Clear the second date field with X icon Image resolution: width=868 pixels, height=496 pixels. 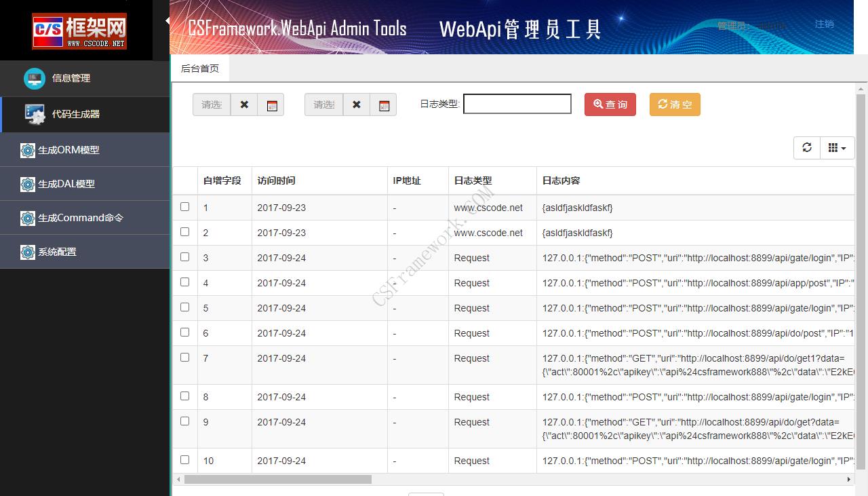(357, 104)
